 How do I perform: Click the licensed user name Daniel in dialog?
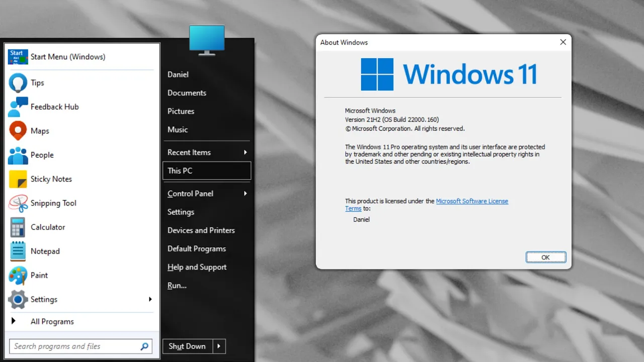click(x=362, y=220)
